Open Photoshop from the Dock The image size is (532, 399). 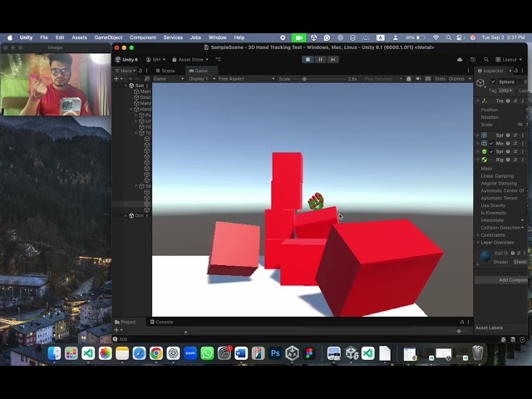pos(275,353)
